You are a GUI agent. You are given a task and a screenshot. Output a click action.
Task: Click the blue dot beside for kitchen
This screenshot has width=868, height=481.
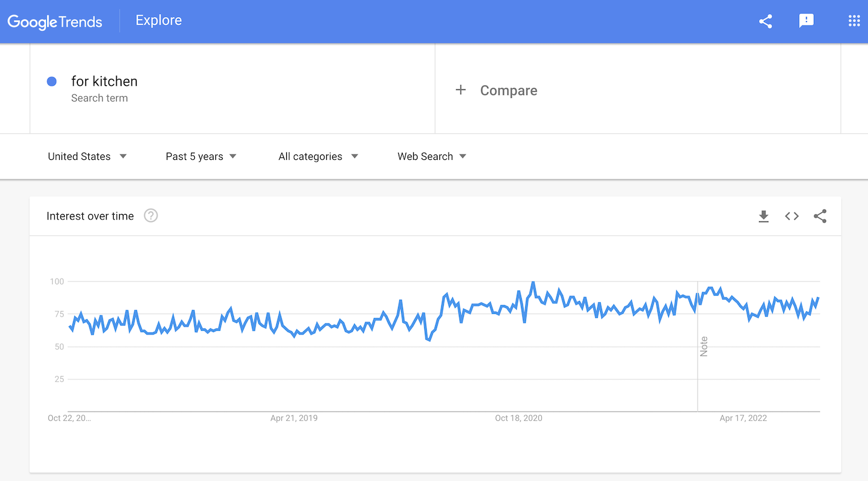(x=52, y=81)
